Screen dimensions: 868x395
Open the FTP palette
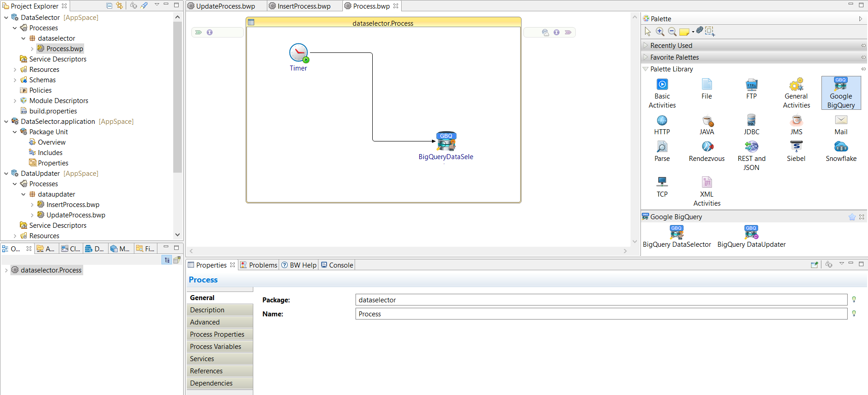coord(751,89)
